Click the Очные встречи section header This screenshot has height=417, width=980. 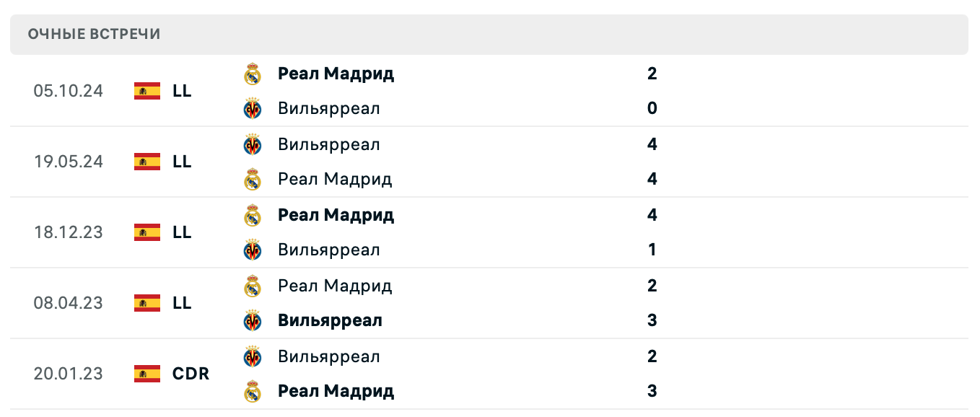pos(94,34)
